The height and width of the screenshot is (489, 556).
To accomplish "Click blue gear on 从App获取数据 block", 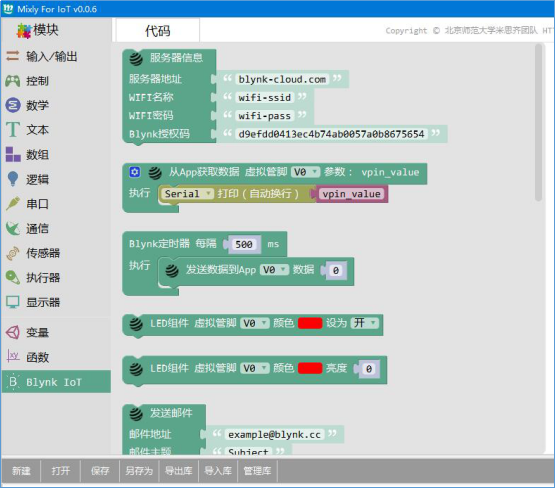I will pyautogui.click(x=134, y=172).
